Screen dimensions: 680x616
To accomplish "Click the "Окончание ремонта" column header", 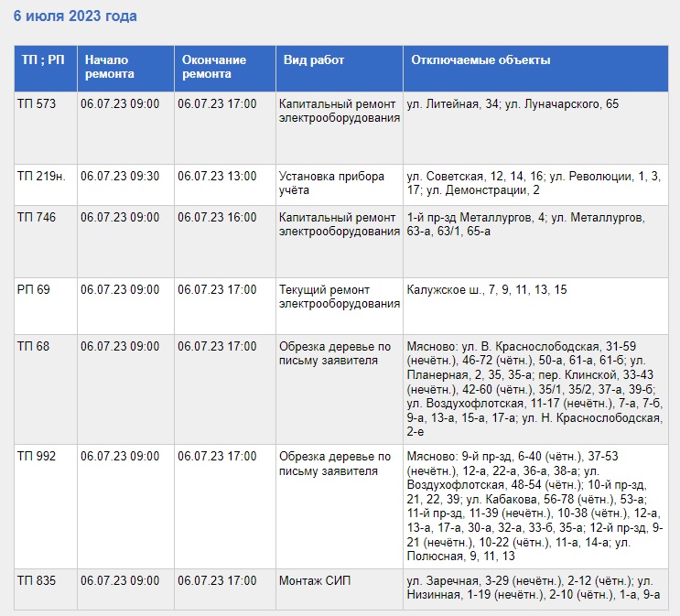I will tap(214, 67).
